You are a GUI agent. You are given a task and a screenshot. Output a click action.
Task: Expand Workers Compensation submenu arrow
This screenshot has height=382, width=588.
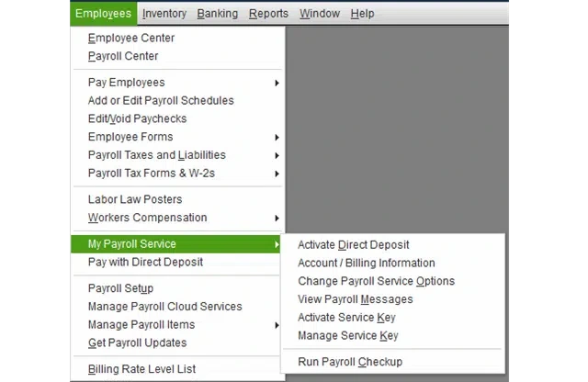pos(277,219)
